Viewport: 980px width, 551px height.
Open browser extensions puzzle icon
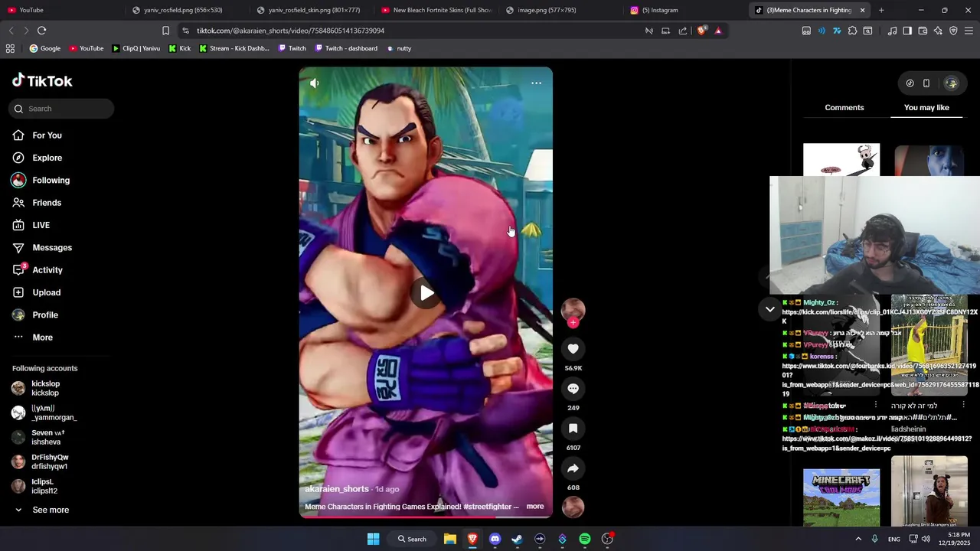point(852,31)
